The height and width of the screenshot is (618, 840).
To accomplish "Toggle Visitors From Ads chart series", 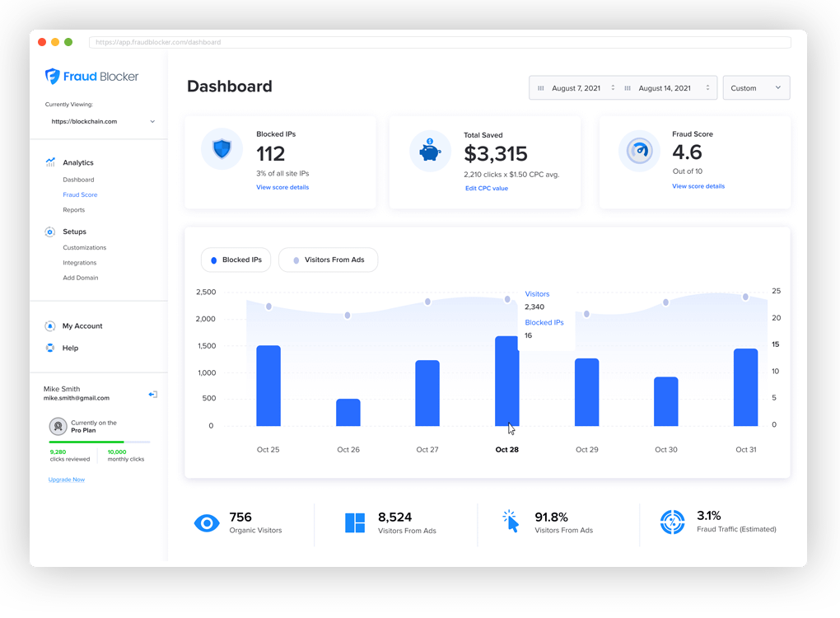I will 328,260.
